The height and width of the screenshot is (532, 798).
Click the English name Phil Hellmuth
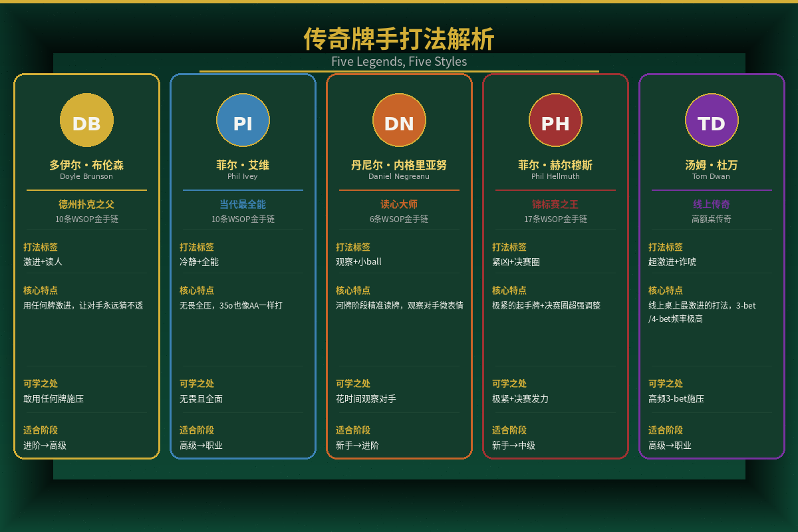[x=555, y=177]
